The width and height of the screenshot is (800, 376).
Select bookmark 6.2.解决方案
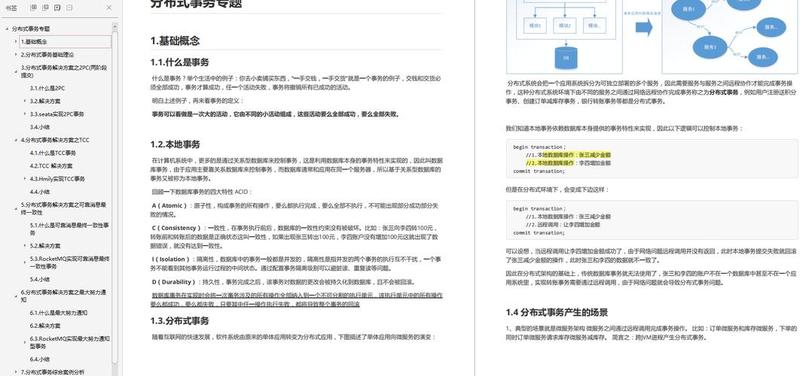[x=45, y=325]
